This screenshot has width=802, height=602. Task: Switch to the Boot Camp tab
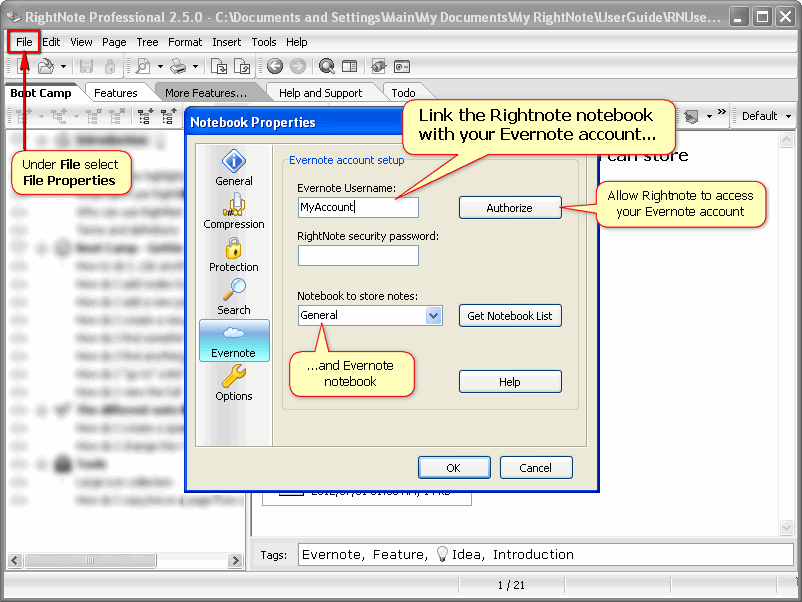pos(41,93)
